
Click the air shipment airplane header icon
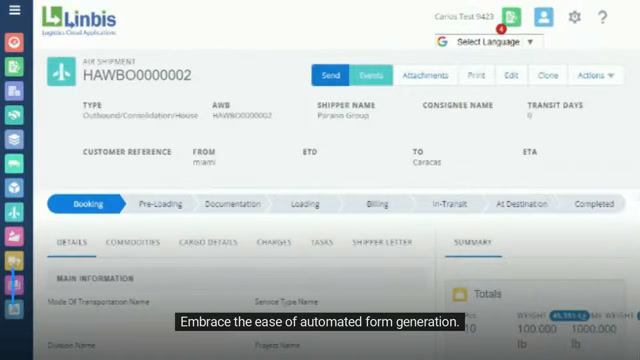click(x=61, y=71)
